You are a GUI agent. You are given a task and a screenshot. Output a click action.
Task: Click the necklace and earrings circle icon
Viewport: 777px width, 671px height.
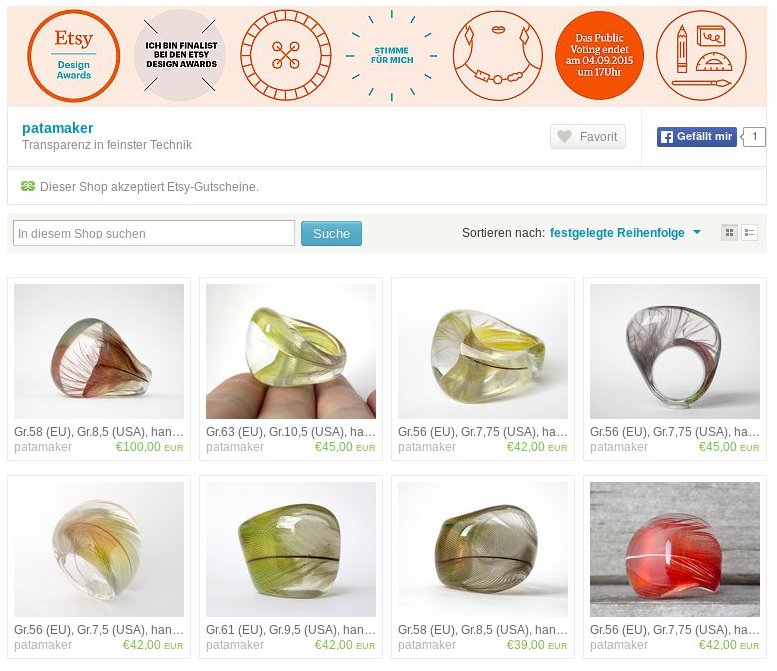[498, 56]
